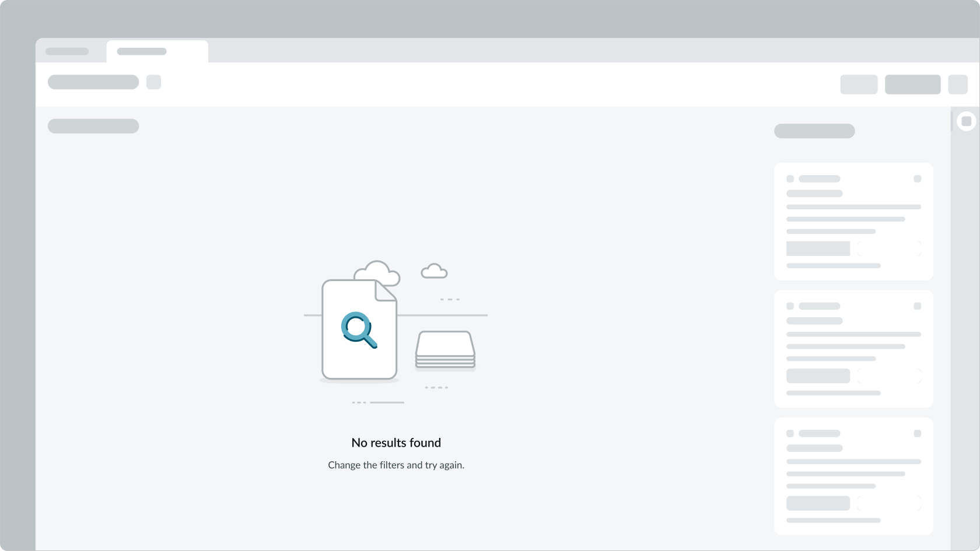Open the third card's corner menu square
The image size is (980, 551).
coord(918,434)
